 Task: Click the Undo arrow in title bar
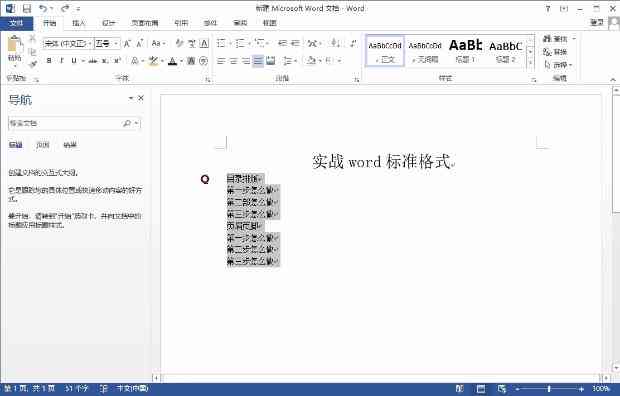pos(43,8)
